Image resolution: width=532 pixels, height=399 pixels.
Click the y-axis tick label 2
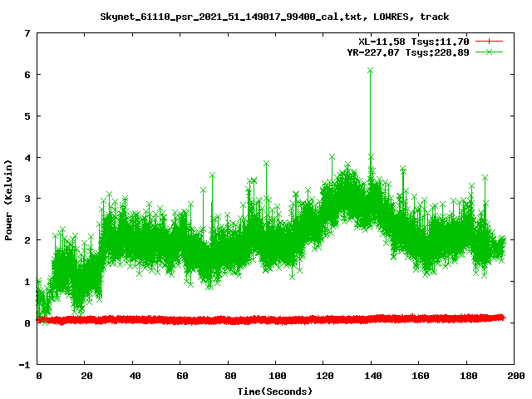[27, 240]
